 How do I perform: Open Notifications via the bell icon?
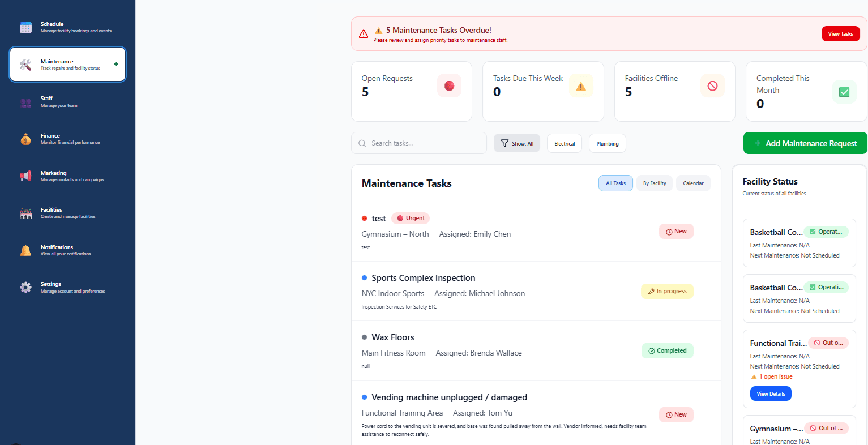click(x=25, y=250)
